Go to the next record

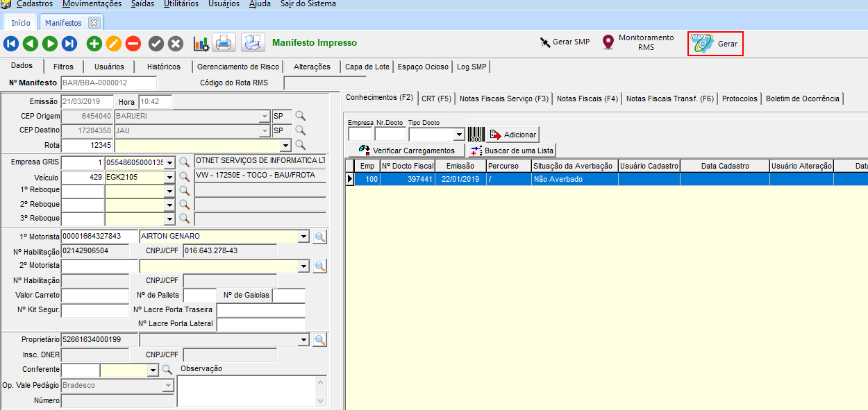tap(50, 44)
